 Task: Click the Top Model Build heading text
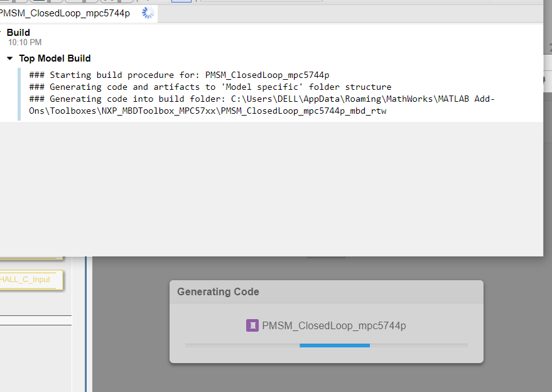[55, 58]
